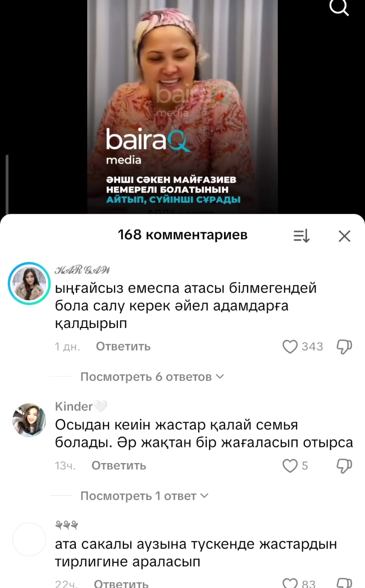This screenshot has width=365, height=588.
Task: Dislike Kinder's comment
Action: (x=344, y=466)
